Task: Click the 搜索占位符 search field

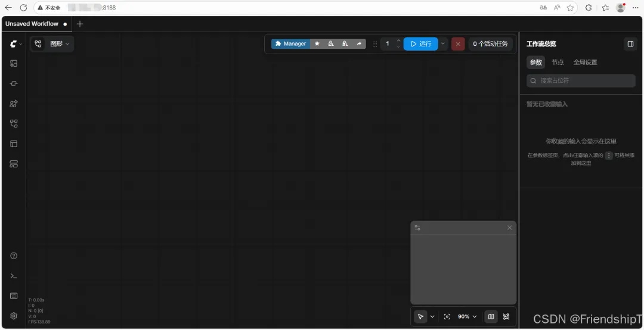Action: point(581,80)
